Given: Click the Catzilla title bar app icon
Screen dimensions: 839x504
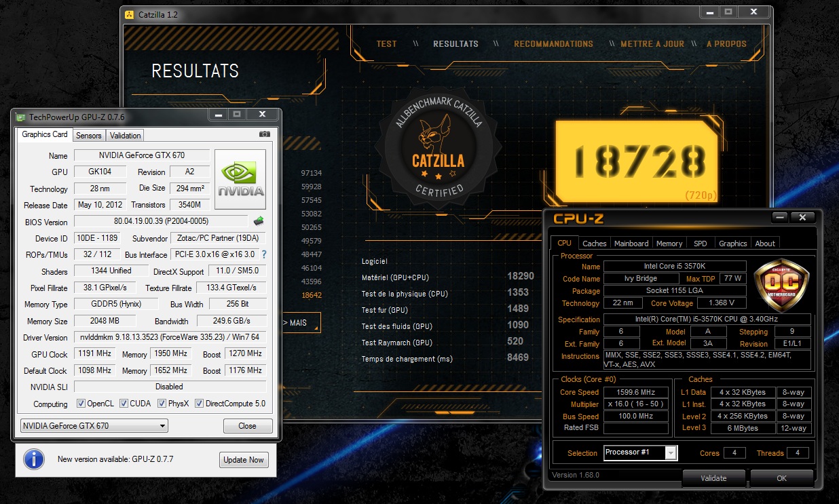Looking at the screenshot, I should 130,14.
